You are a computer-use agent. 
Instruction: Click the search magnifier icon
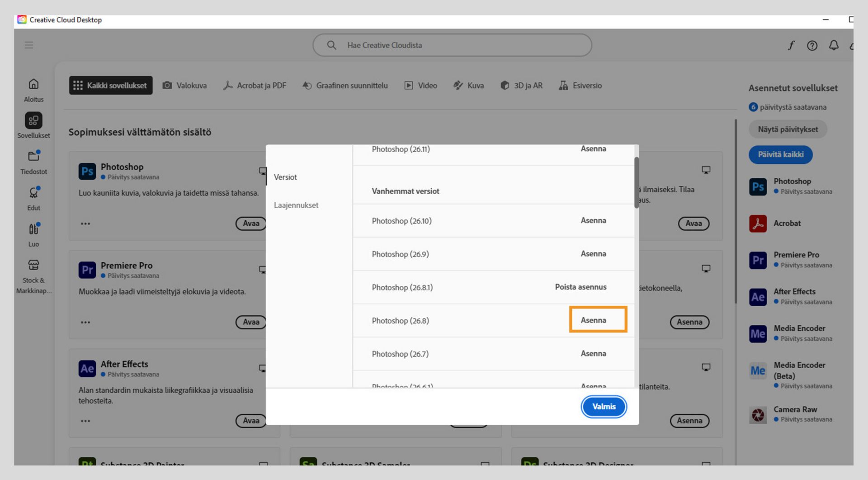click(331, 45)
